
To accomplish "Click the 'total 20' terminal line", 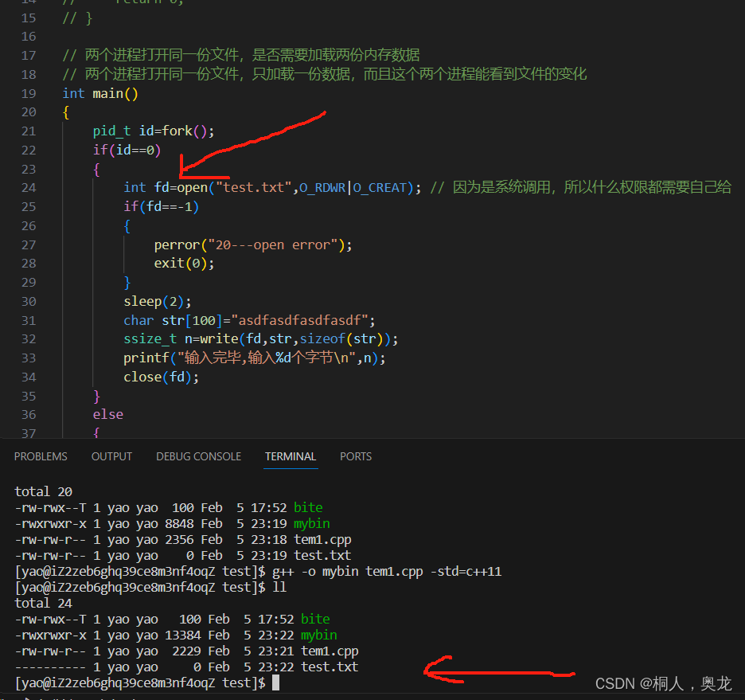I will [43, 491].
